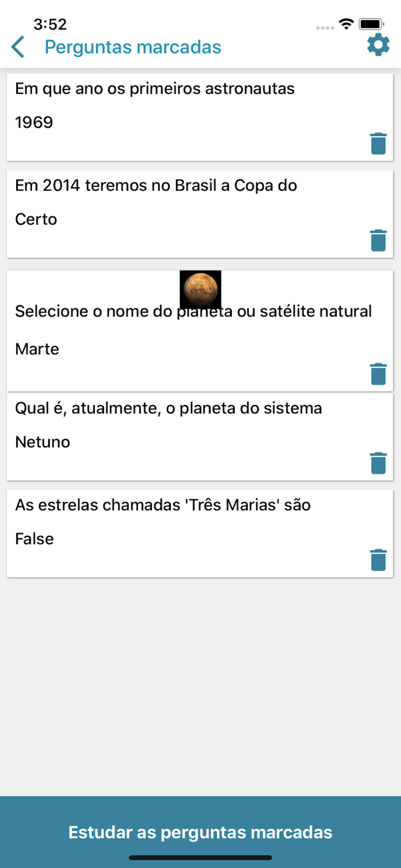Tap the cellular signal dots indicator
The image size is (401, 868).
click(x=324, y=27)
